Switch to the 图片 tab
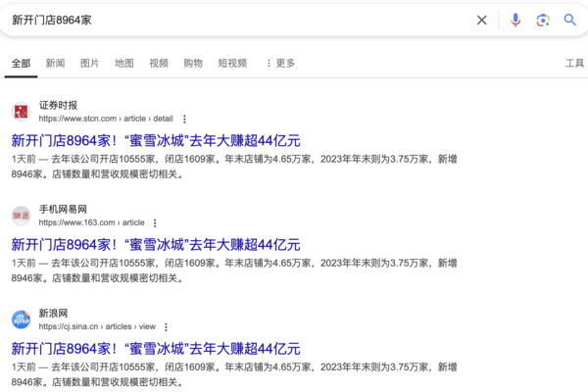 pos(89,64)
